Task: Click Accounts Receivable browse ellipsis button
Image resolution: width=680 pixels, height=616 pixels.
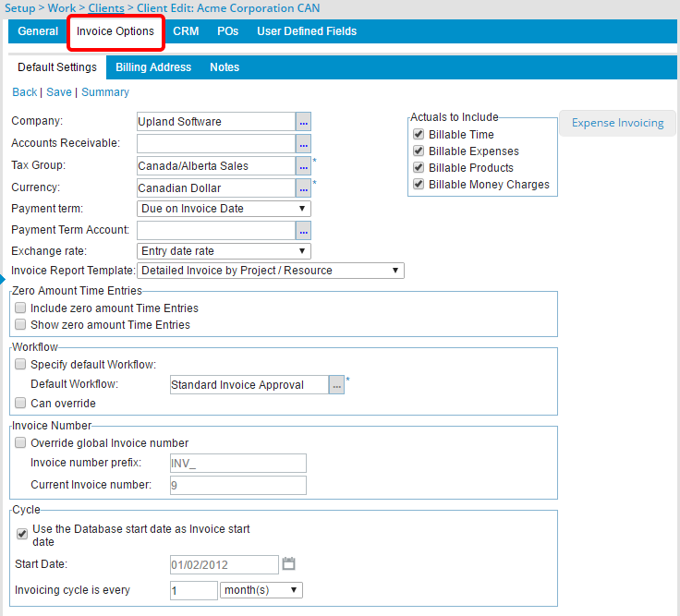Action: (x=303, y=143)
